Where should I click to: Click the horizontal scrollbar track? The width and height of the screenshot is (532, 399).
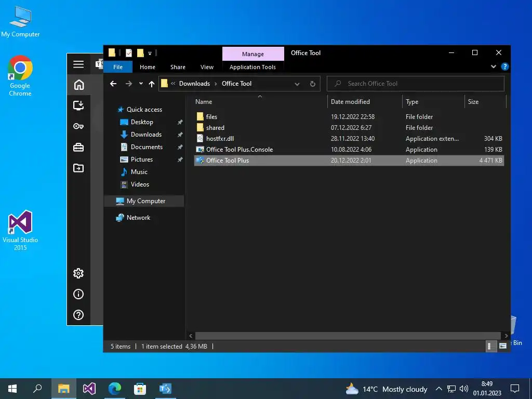click(348, 336)
